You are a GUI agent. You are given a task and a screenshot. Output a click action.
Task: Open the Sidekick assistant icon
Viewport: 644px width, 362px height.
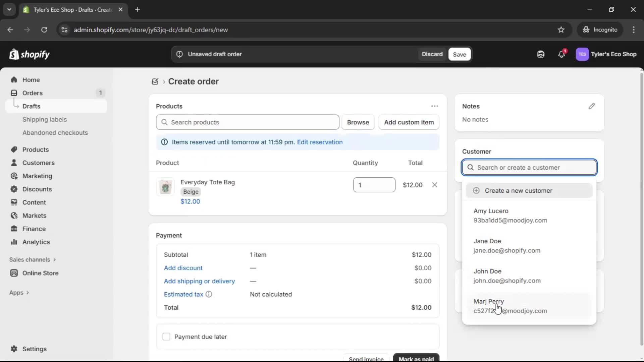click(541, 54)
